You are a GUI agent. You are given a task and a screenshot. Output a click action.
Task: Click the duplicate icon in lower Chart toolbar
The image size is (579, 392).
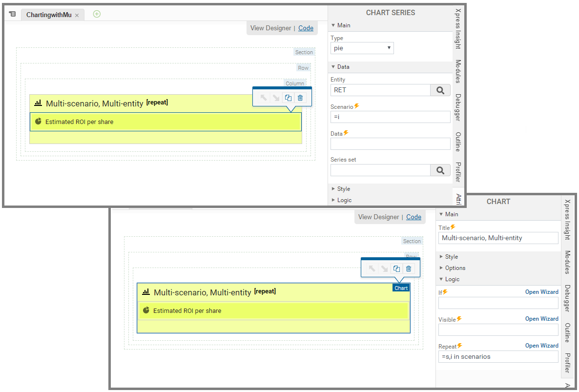[396, 268]
